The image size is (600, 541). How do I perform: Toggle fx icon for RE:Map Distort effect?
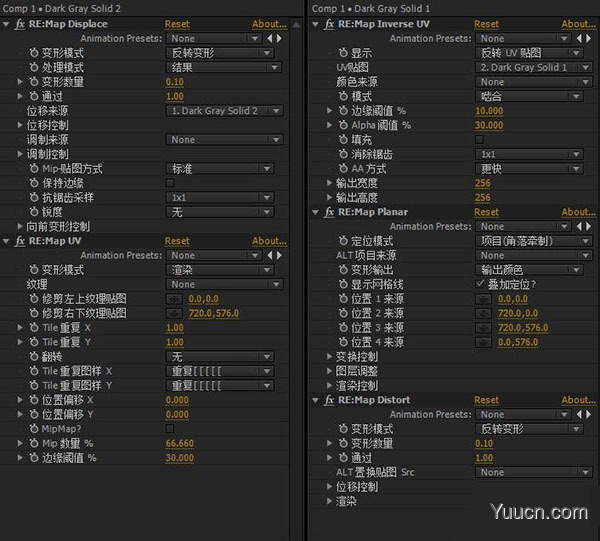click(329, 400)
